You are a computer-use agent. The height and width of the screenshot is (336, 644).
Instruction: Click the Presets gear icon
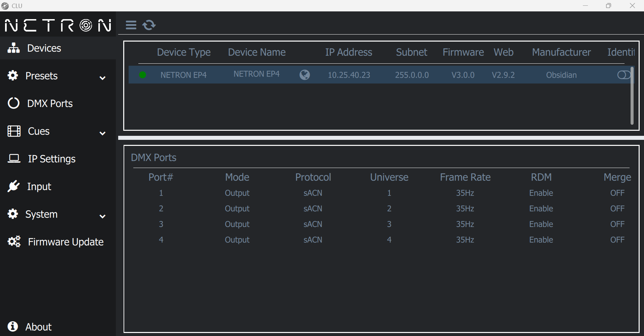(13, 75)
